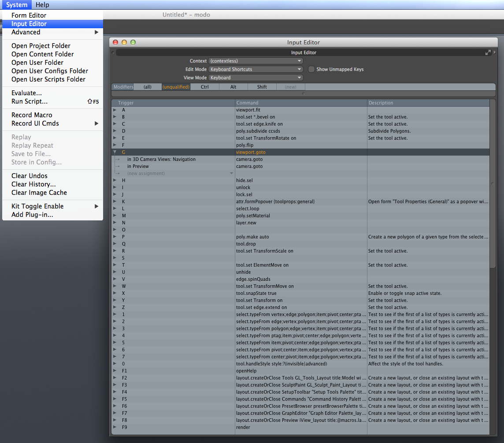Choose Record Macro menu item
The height and width of the screenshot is (443, 504).
53,115
